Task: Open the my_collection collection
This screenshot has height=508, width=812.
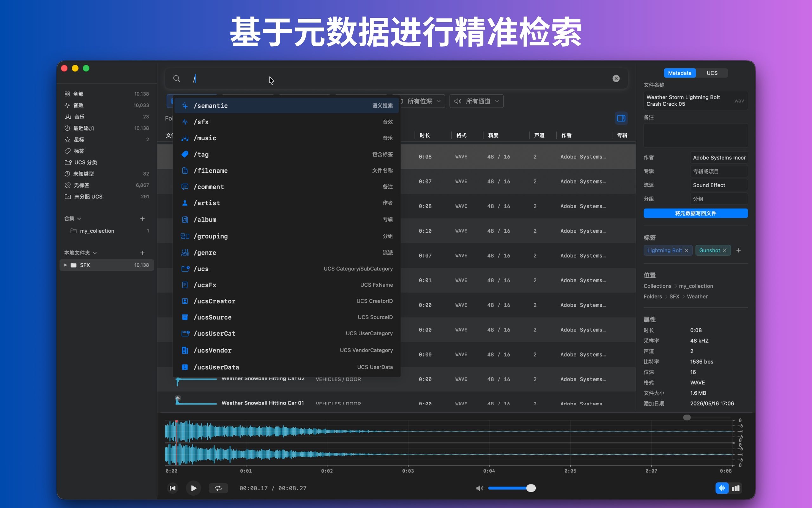Action: pos(107,231)
